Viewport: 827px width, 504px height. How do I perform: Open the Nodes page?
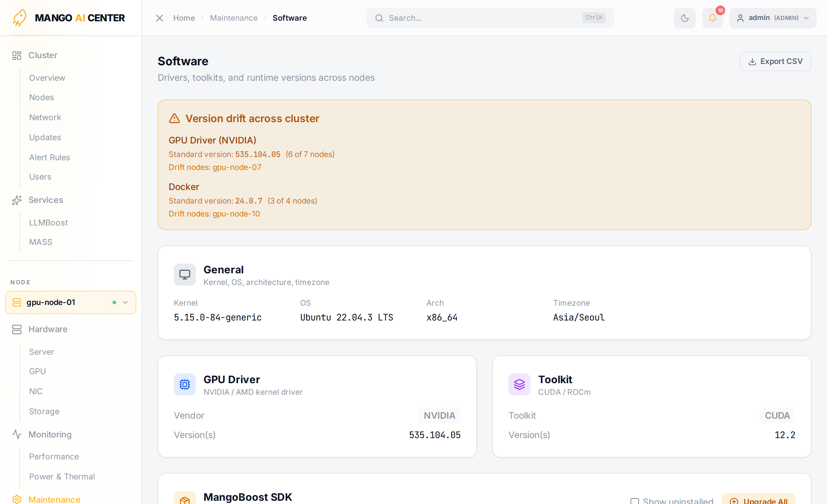coord(41,97)
